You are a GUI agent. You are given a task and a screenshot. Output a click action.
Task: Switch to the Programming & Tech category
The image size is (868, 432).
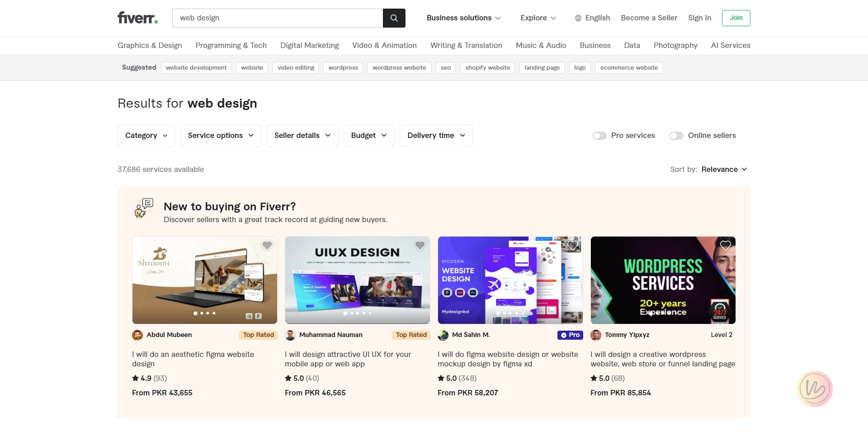(x=231, y=45)
